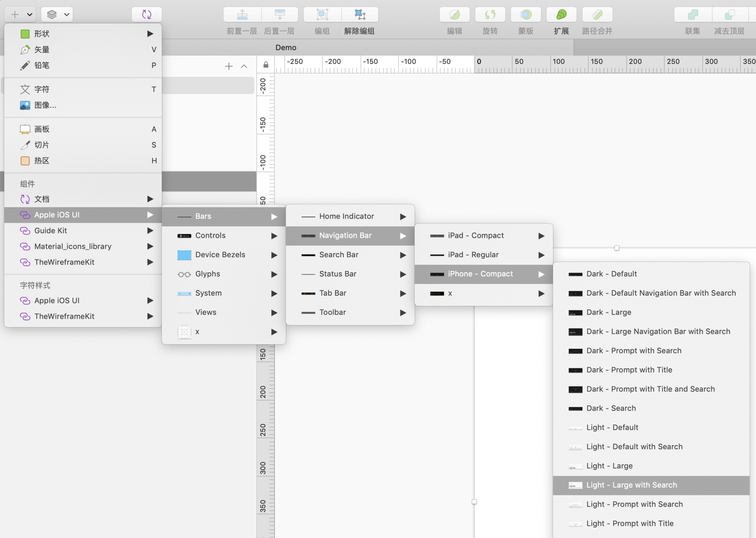The height and width of the screenshot is (538, 756).
Task: Open the insert plus dropdown button
Action: coord(20,14)
